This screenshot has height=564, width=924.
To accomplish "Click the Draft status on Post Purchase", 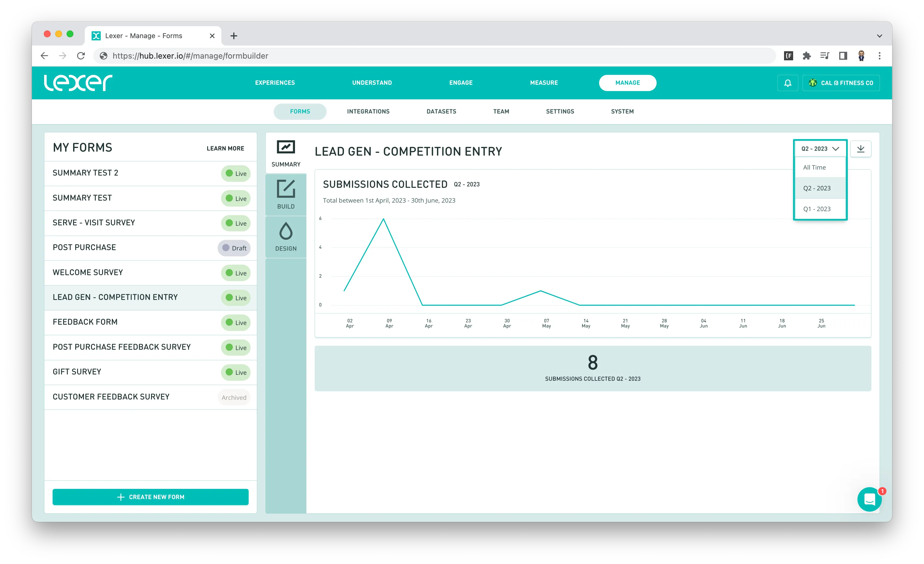I will click(x=234, y=248).
